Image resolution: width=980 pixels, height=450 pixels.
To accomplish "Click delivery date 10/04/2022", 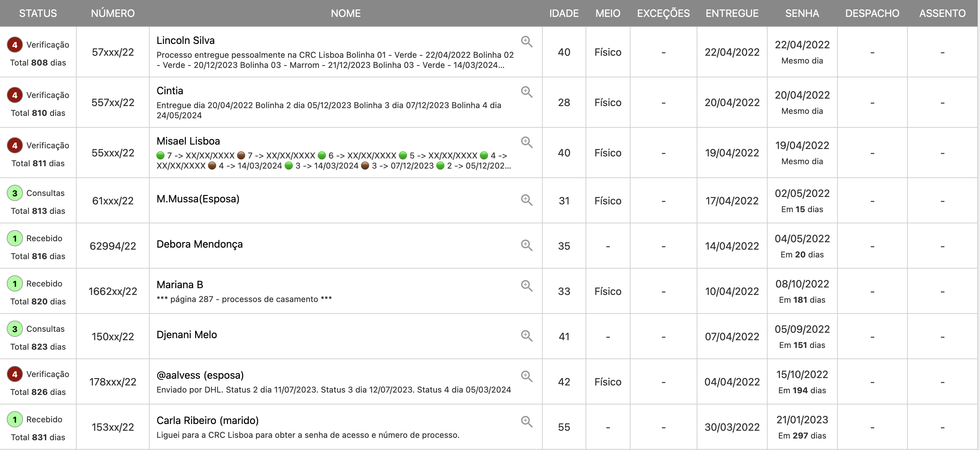I will click(x=732, y=291).
